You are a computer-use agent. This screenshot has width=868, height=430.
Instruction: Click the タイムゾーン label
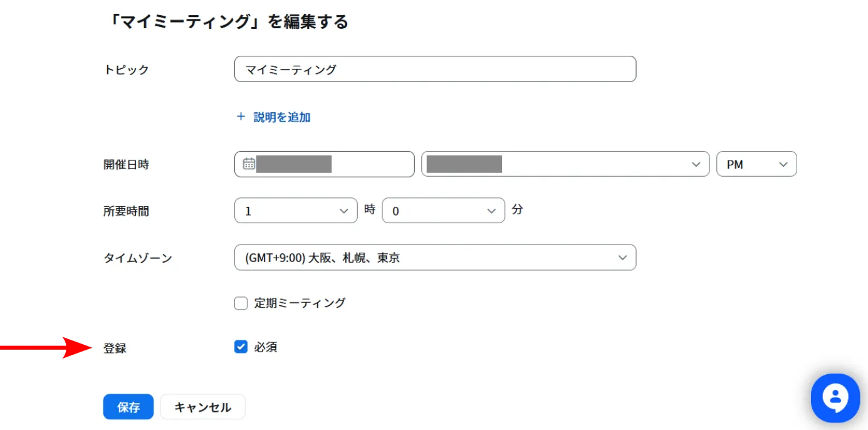coord(137,258)
